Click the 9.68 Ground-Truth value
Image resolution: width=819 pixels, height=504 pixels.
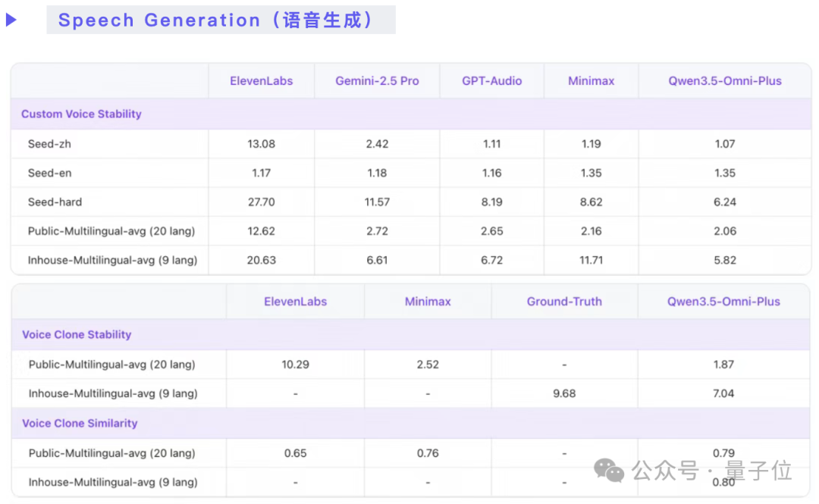[564, 393]
